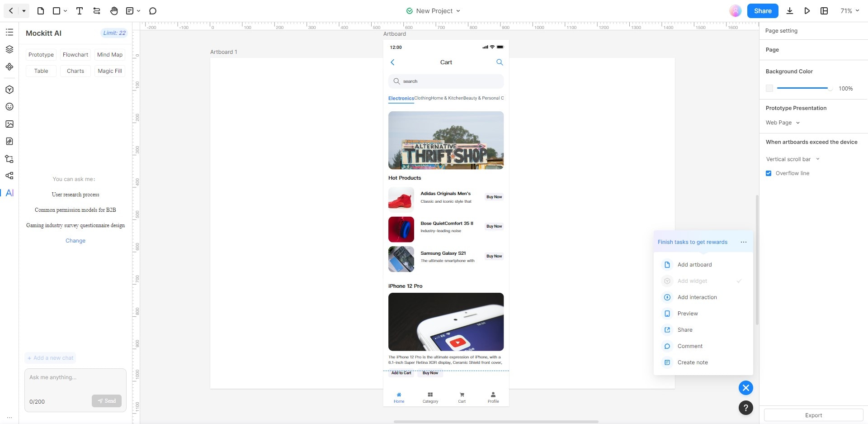Open the help question mark button
Screen dimensions: 868x424
coord(746,408)
